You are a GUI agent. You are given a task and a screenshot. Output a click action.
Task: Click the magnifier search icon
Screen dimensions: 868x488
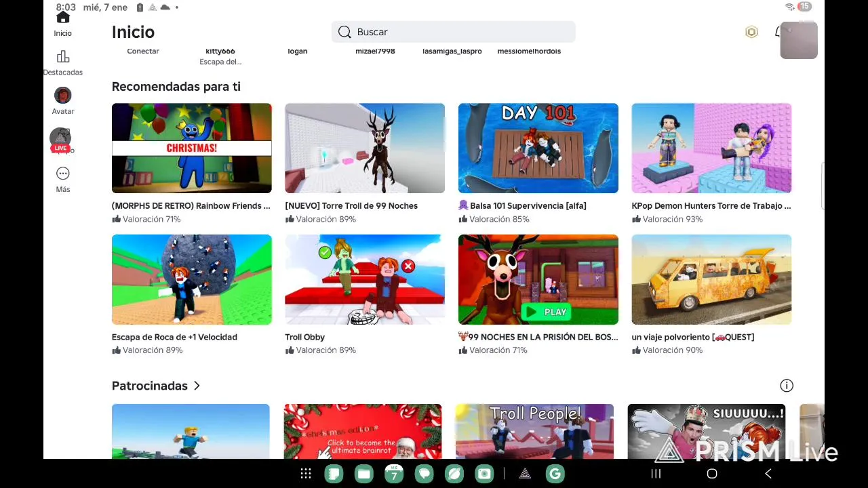point(344,32)
